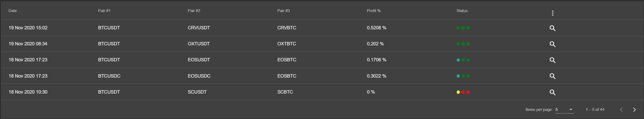Viewport: 644px width, 119px height.
Task: Click the Date column header
Action: point(13,11)
